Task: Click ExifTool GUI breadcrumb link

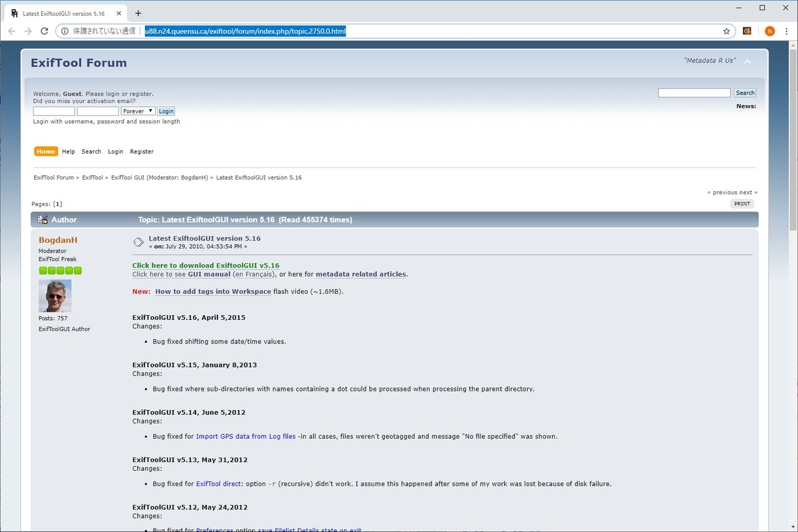Action: coord(128,178)
